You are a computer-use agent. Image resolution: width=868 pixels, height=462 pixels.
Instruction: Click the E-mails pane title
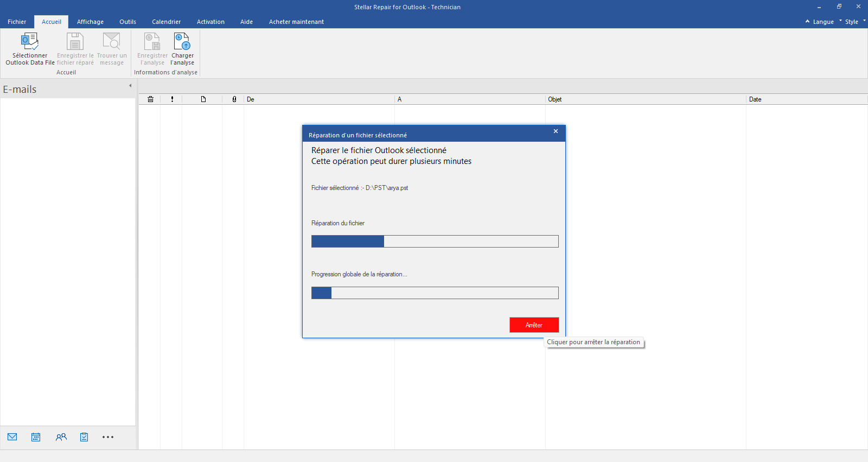click(20, 90)
